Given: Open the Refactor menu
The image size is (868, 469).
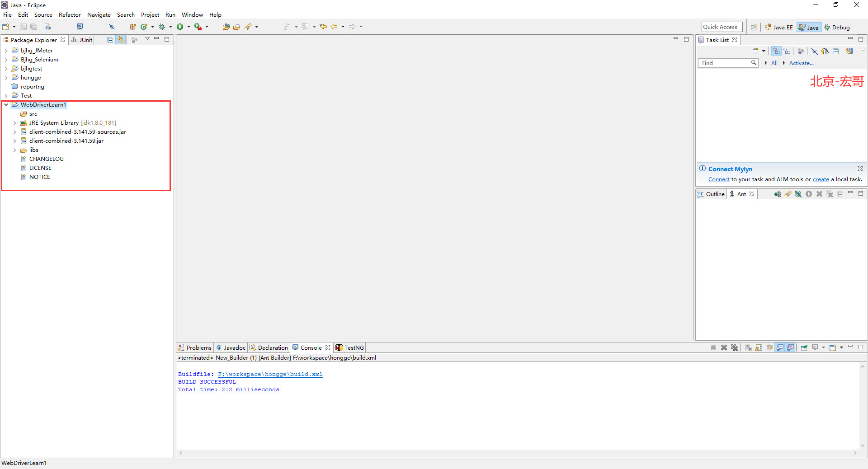Looking at the screenshot, I should click(x=70, y=15).
